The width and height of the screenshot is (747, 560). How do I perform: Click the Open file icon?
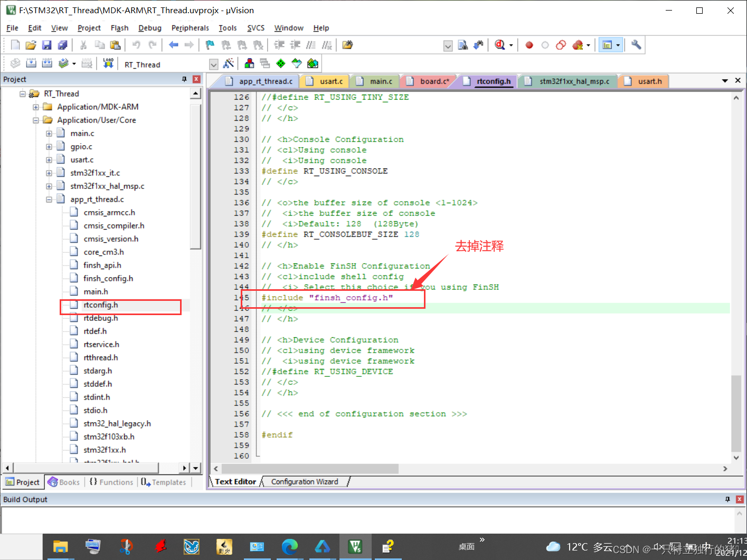coord(31,45)
